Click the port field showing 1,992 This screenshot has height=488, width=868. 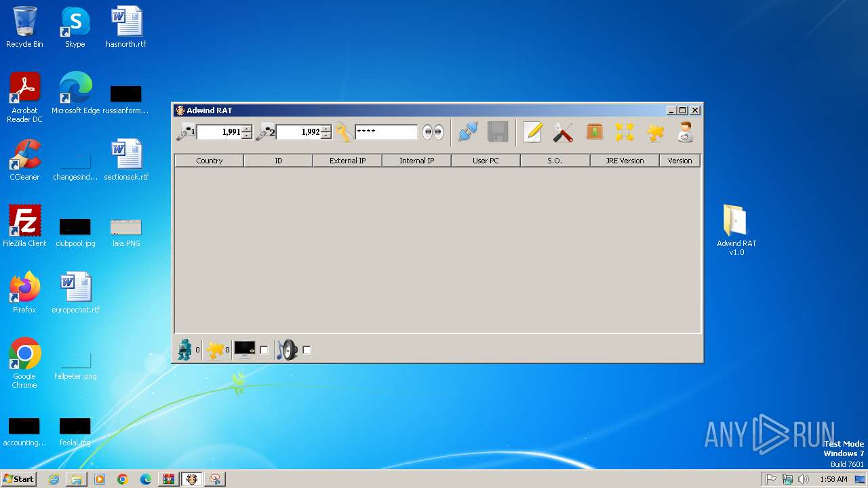pos(299,132)
